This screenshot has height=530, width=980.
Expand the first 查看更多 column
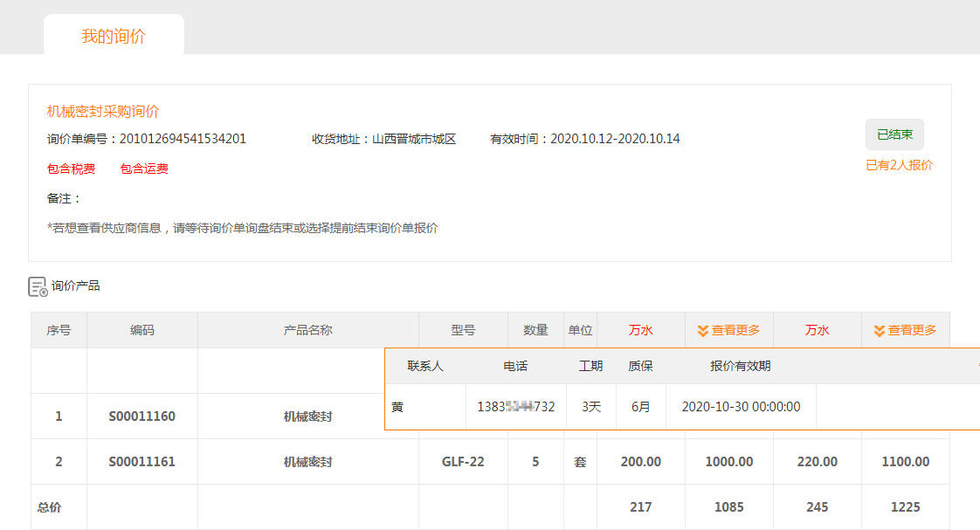[x=728, y=330]
